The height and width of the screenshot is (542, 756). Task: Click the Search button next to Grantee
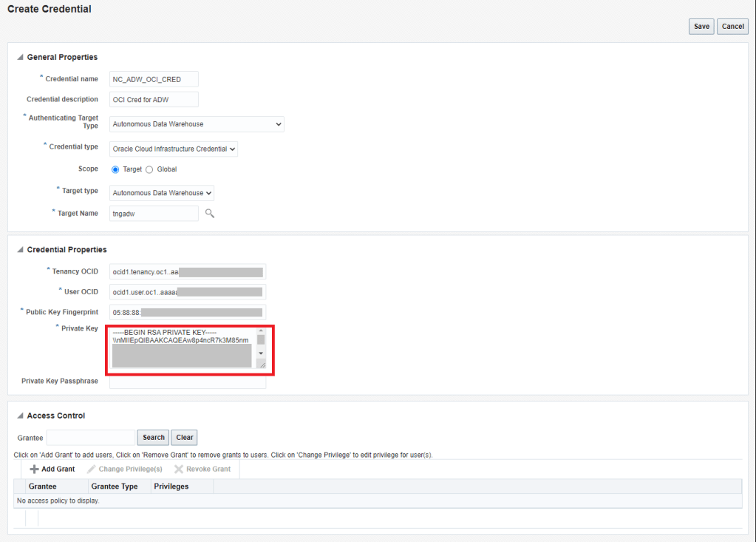pos(153,438)
